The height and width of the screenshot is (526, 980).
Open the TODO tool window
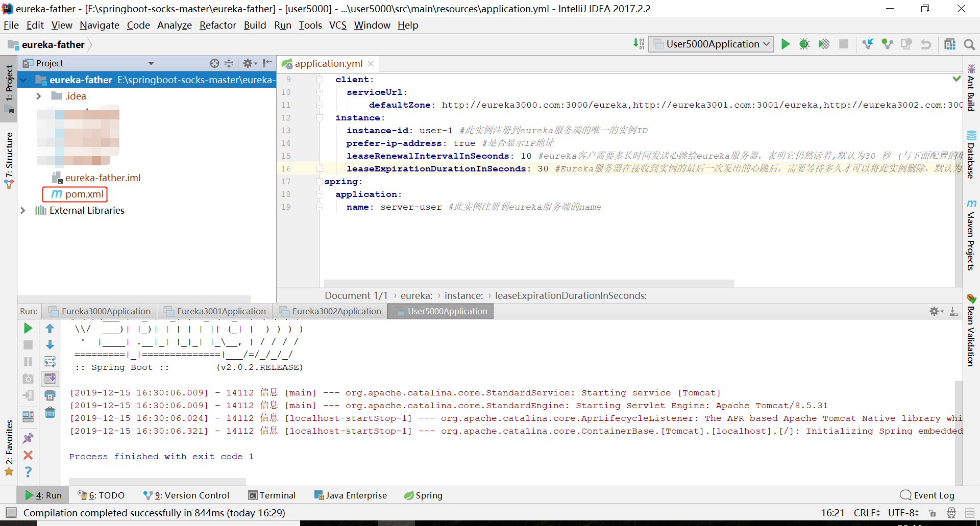[x=101, y=495]
